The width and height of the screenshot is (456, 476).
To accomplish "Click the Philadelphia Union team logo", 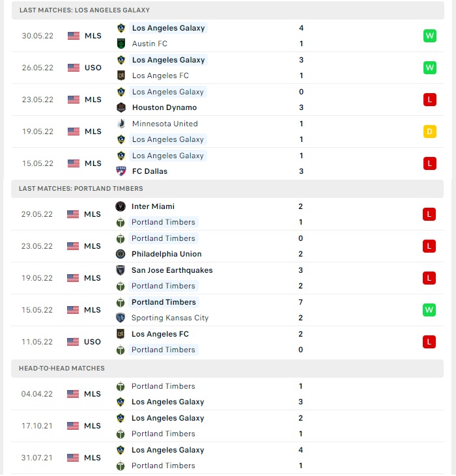I will coord(121,254).
